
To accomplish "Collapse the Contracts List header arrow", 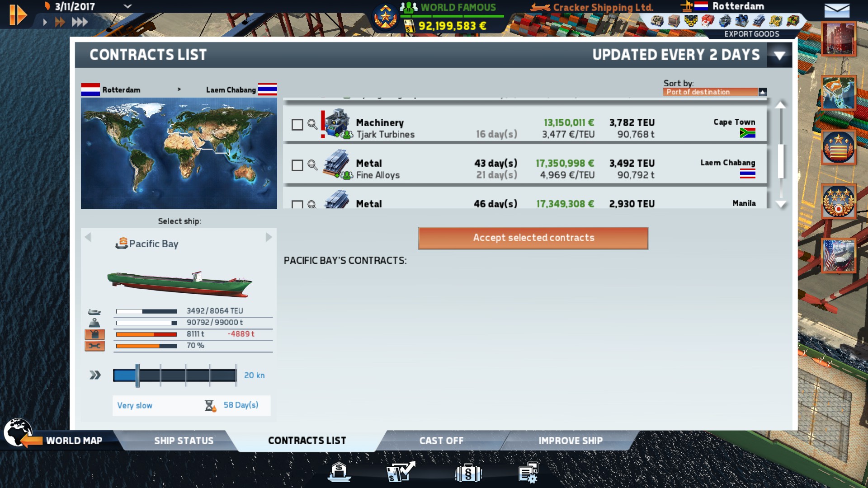I will [x=779, y=56].
